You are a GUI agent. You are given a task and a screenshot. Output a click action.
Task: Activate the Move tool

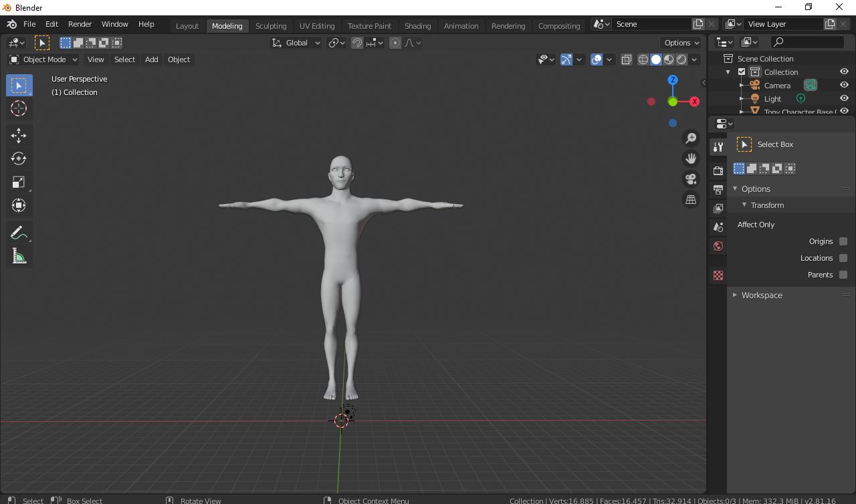point(19,136)
